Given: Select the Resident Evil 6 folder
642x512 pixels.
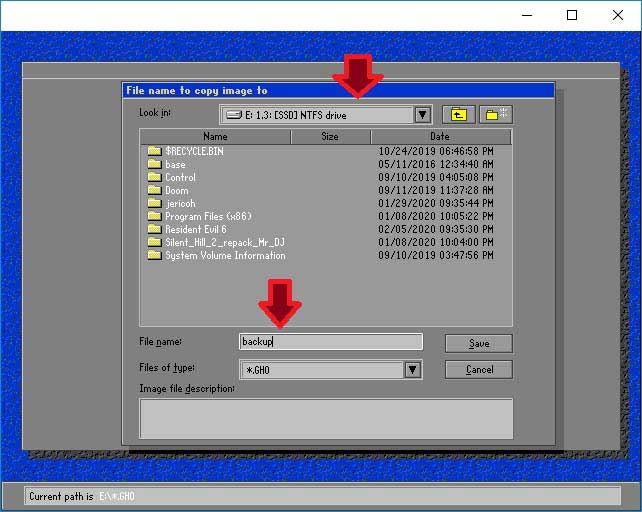Looking at the screenshot, I should [195, 229].
